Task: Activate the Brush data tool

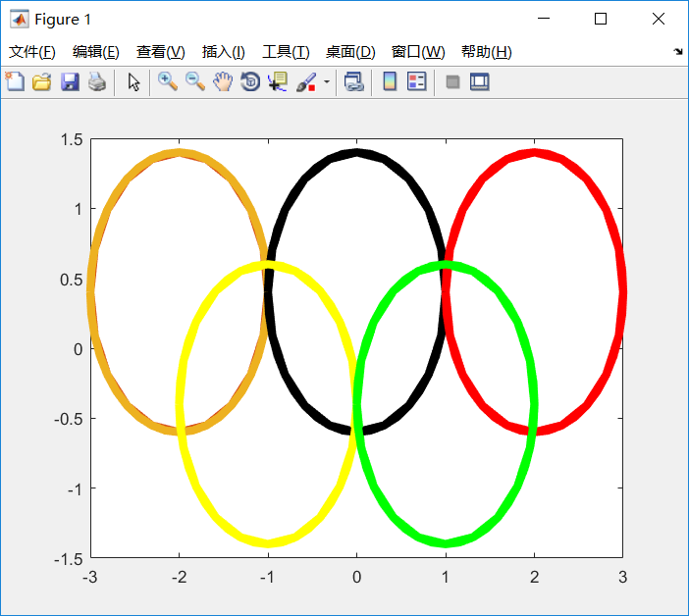Action: (x=306, y=82)
